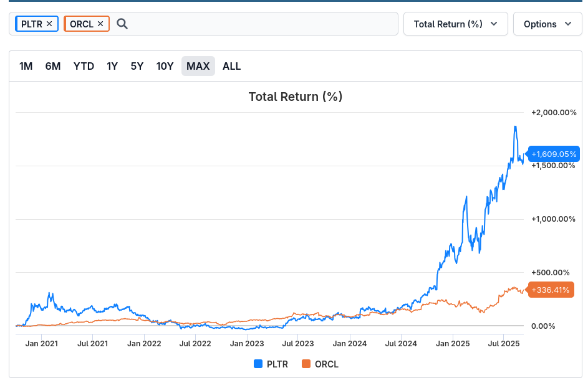This screenshot has height=388, width=588.
Task: Click the Jan 2021 axis label
Action: tap(42, 343)
